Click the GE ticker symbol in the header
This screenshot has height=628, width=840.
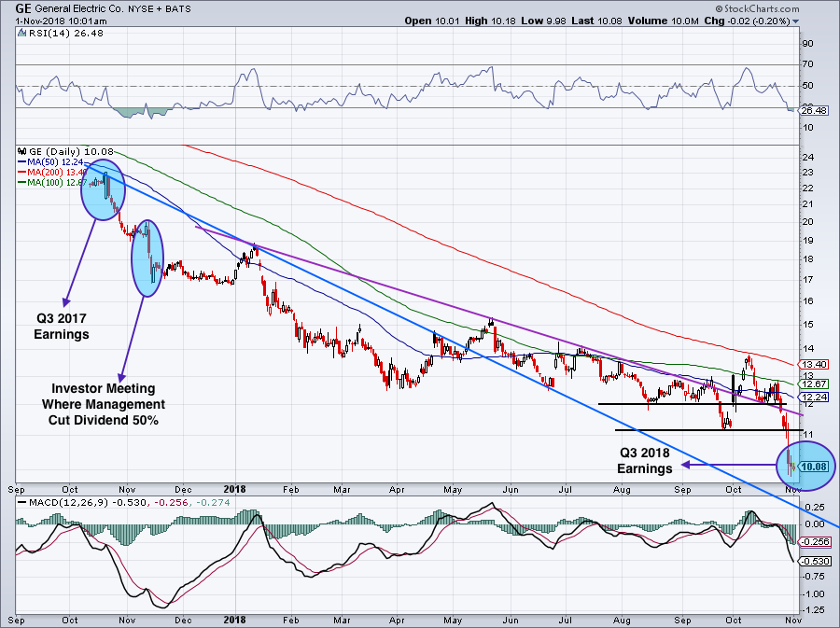(23, 8)
